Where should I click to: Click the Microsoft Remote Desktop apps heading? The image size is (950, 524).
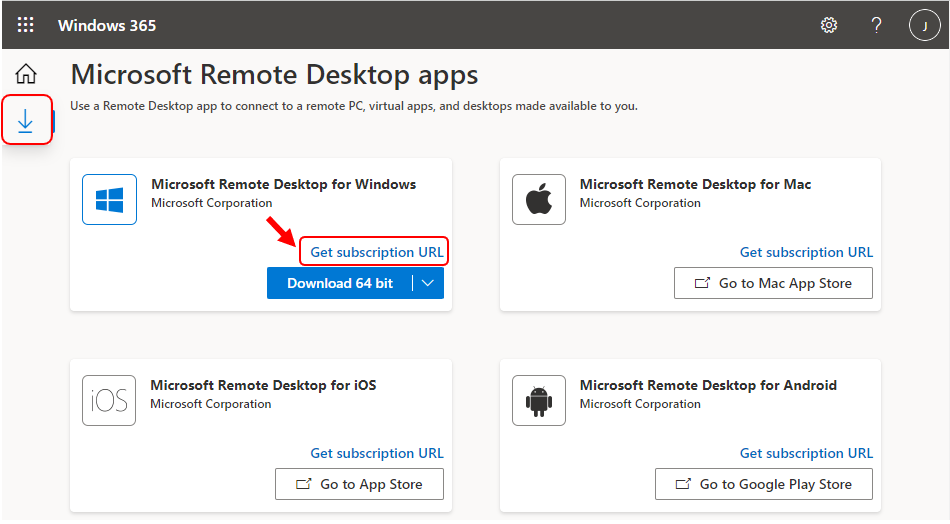pyautogui.click(x=274, y=75)
